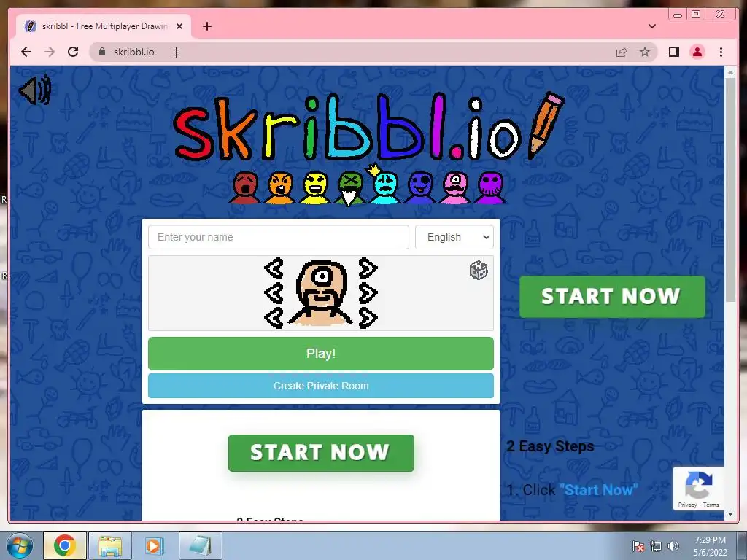The image size is (747, 560).
Task: Share this page via the share icon
Action: click(x=622, y=52)
